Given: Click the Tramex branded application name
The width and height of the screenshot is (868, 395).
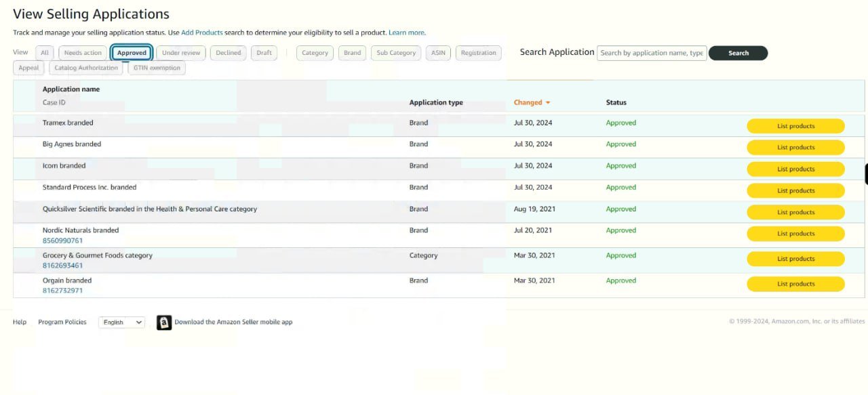Looking at the screenshot, I should click(x=68, y=123).
